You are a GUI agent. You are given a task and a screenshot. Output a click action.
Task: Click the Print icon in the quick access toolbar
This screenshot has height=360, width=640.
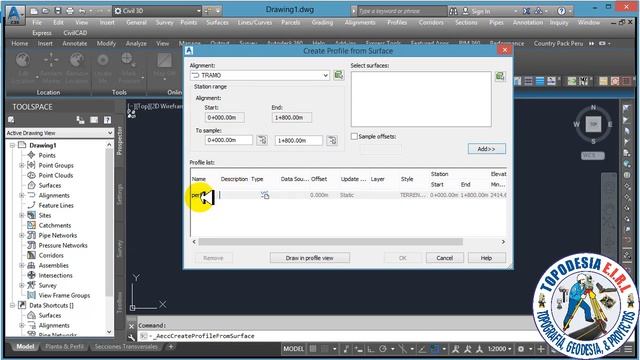pyautogui.click(x=70, y=11)
